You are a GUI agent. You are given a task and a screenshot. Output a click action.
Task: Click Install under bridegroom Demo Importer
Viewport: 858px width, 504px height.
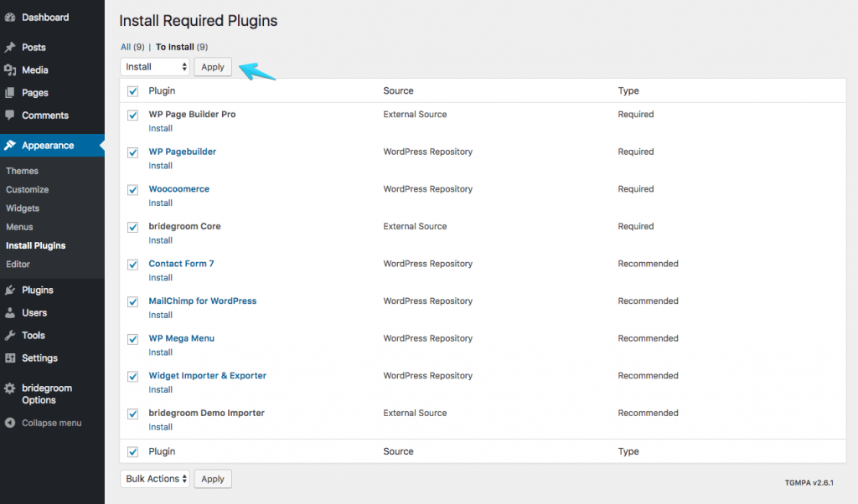tap(160, 427)
